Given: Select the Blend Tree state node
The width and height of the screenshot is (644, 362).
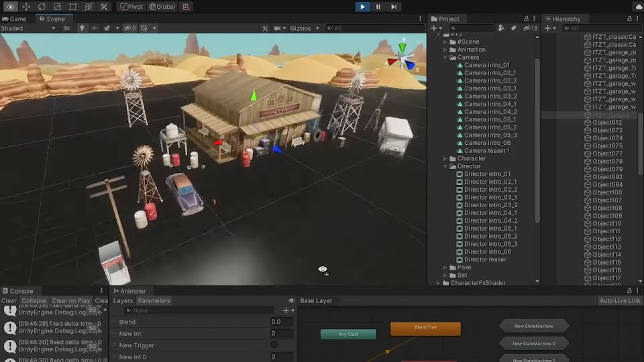Looking at the screenshot, I should [x=425, y=328].
